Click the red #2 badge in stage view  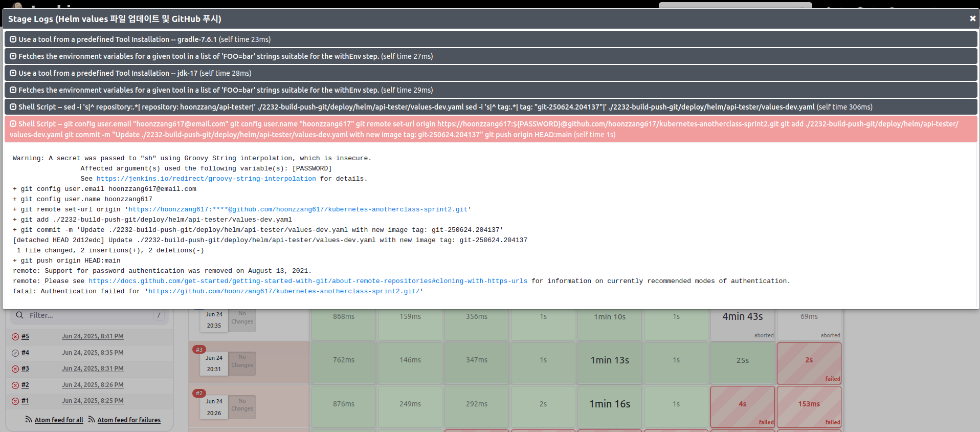[x=199, y=393]
